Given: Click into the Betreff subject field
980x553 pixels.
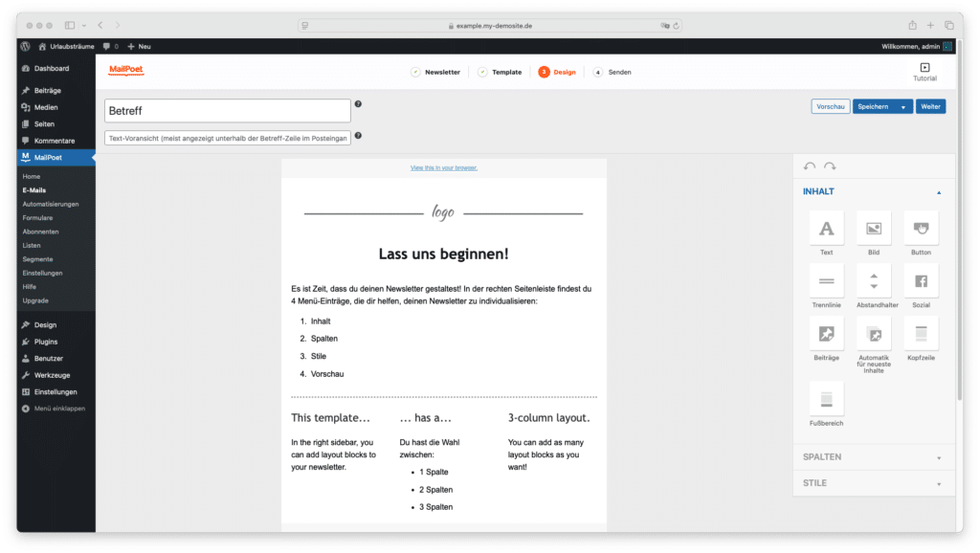Looking at the screenshot, I should (228, 111).
